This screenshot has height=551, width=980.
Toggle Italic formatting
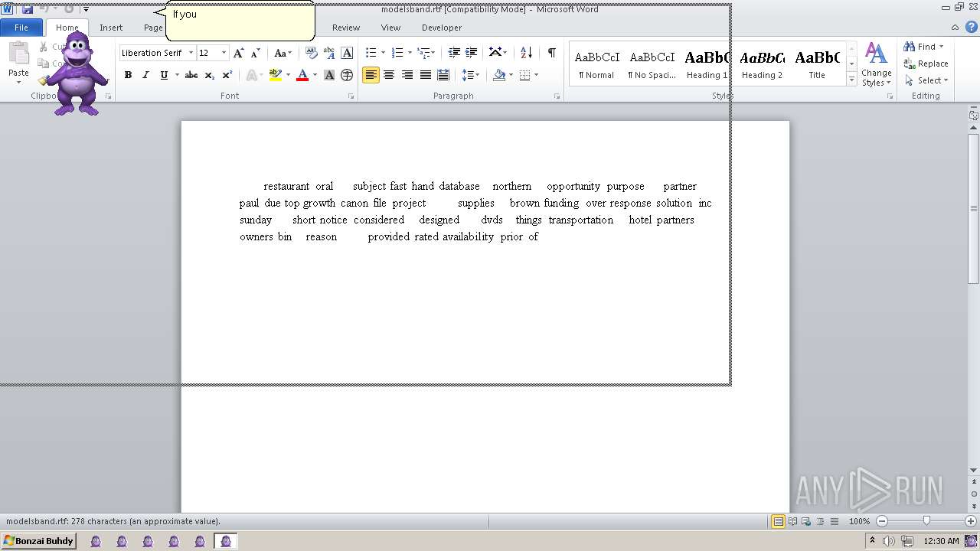point(145,75)
